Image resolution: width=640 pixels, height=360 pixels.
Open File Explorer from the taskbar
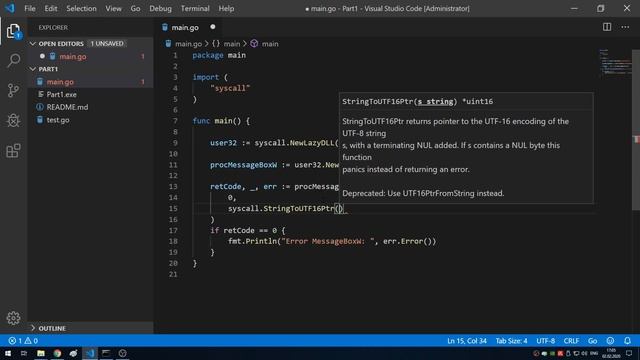41,353
